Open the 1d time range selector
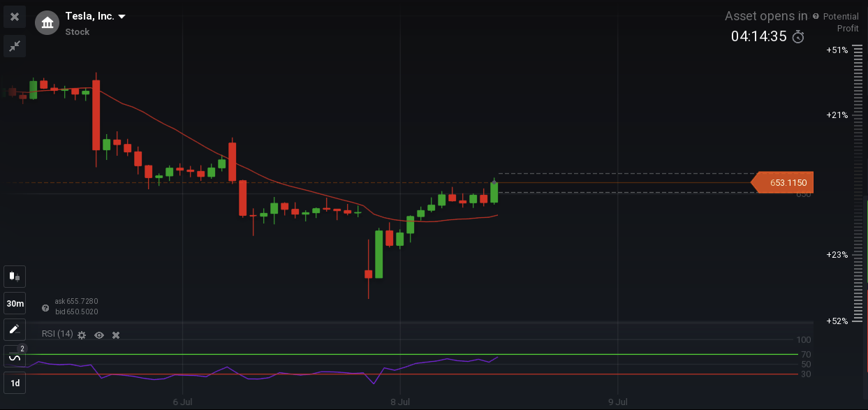Screen dimensions: 868x410 pos(15,383)
